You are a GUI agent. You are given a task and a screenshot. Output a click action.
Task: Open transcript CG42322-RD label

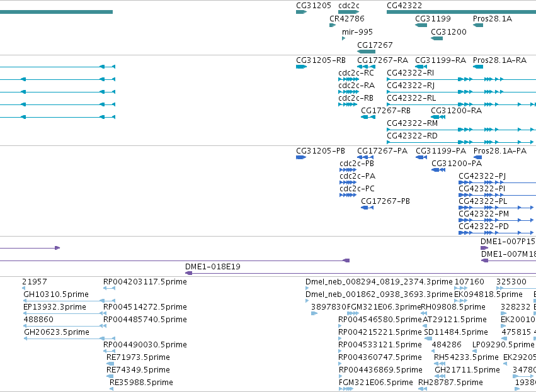tap(412, 135)
